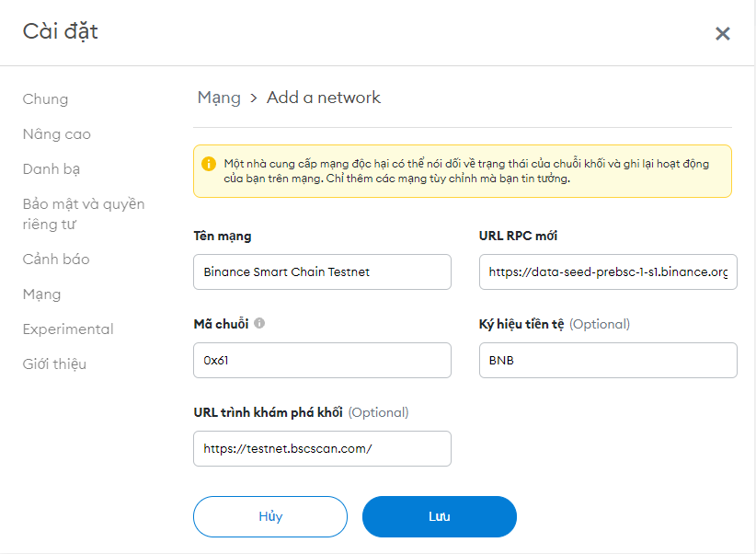Click the Mạng breadcrumb link
The image size is (756, 554).
point(219,98)
